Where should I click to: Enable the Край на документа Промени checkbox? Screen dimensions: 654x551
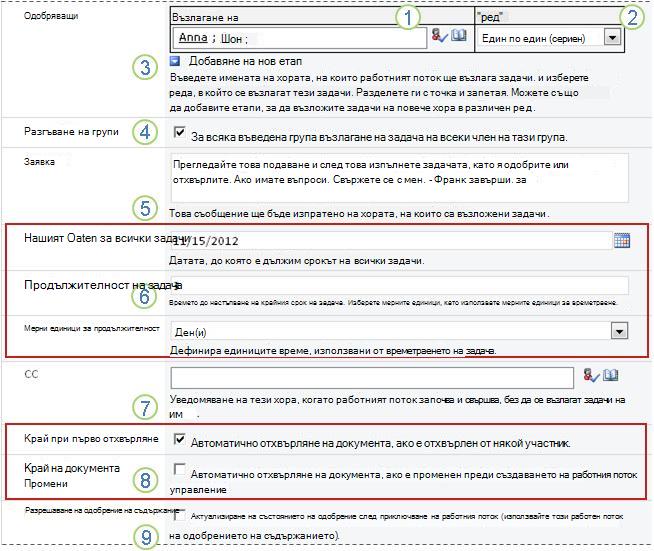180,469
